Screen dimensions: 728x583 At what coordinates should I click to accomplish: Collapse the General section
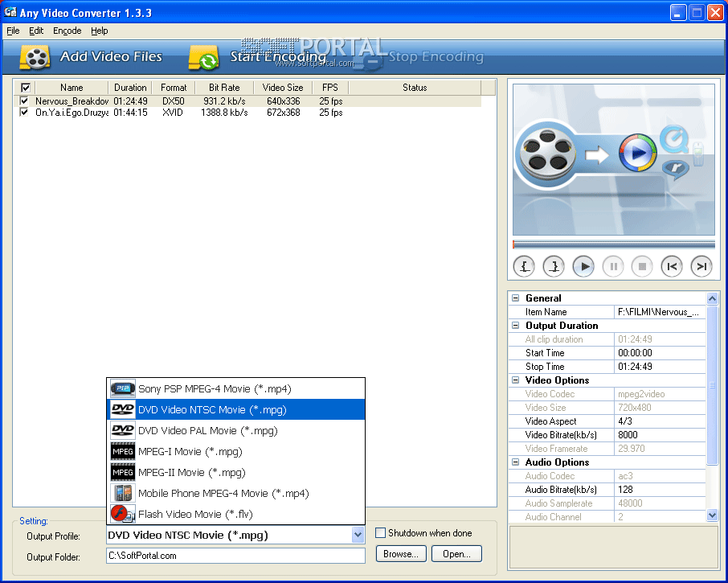coord(515,298)
